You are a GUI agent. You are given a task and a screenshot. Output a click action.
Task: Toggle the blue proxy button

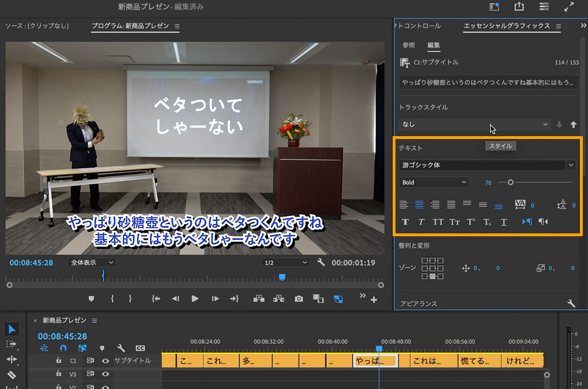pos(338,299)
